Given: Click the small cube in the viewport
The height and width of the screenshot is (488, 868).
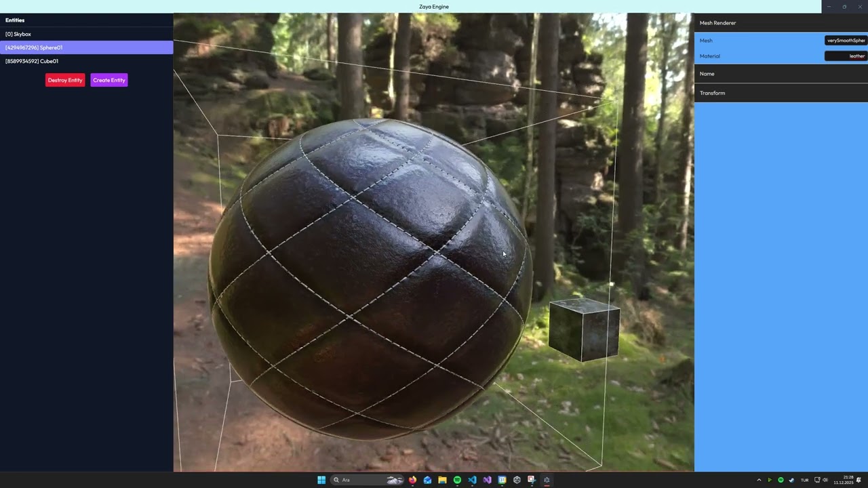Looking at the screenshot, I should point(584,329).
